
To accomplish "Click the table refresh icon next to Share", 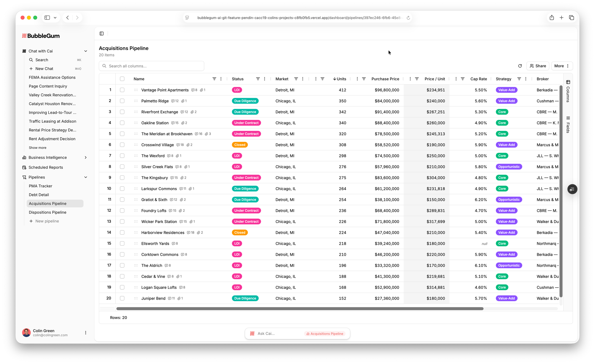I will (520, 66).
